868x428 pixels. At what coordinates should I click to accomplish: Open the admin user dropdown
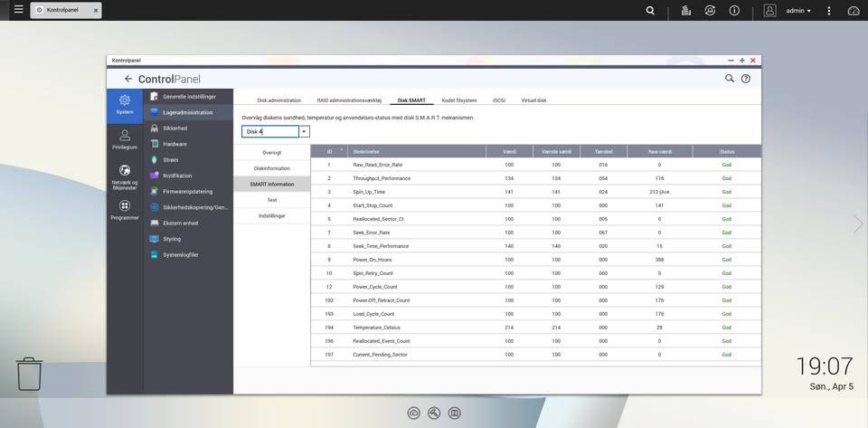tap(798, 11)
